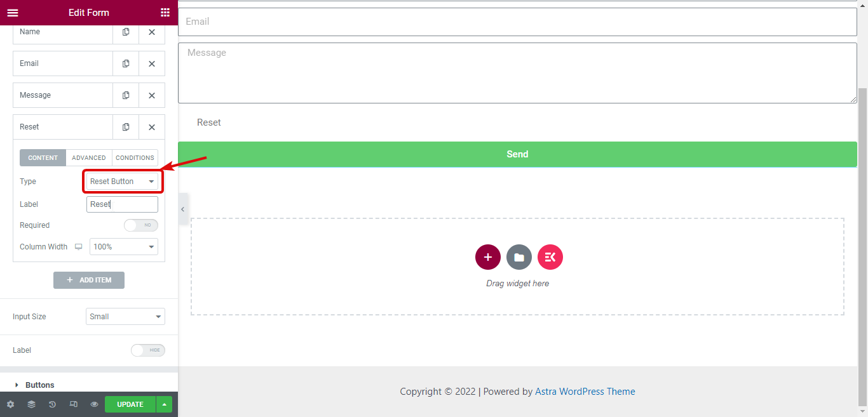Duplicate the Email field item

(126, 63)
